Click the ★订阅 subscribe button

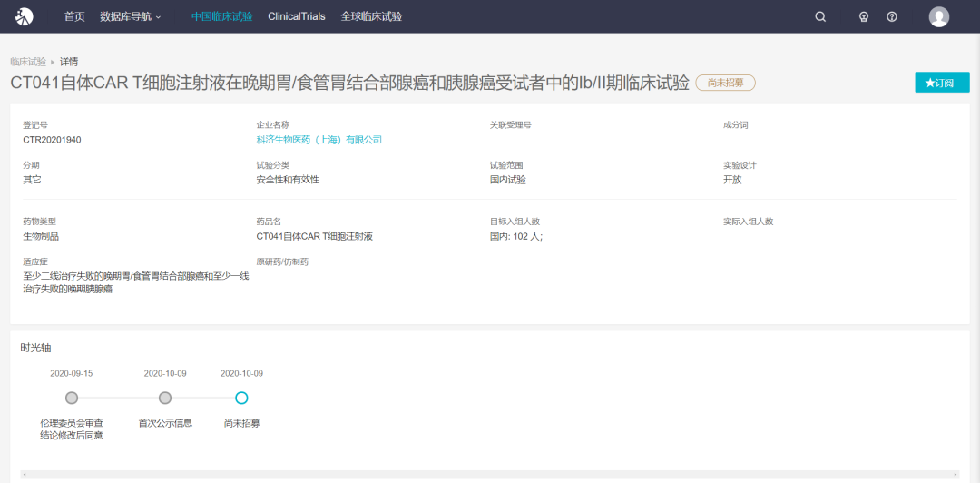(942, 83)
